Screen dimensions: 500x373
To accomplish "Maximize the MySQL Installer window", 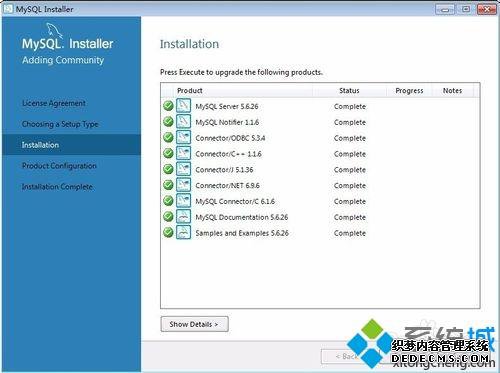I will click(x=466, y=9).
